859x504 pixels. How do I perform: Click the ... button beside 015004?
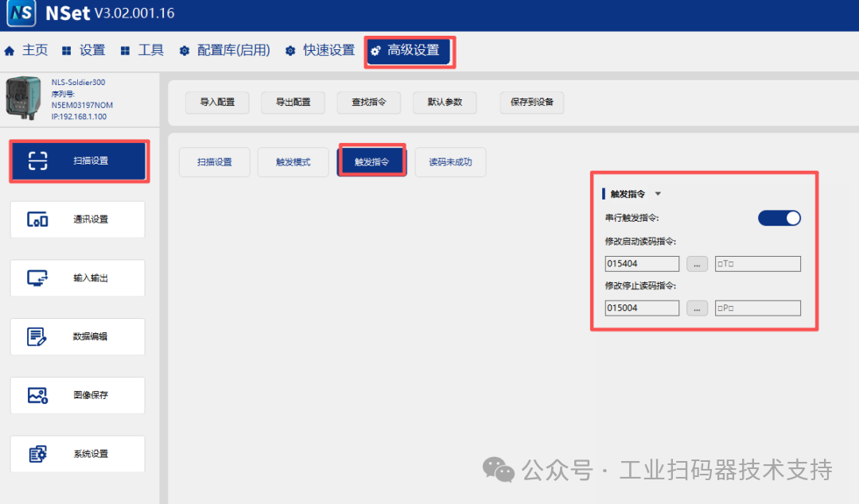pyautogui.click(x=697, y=308)
